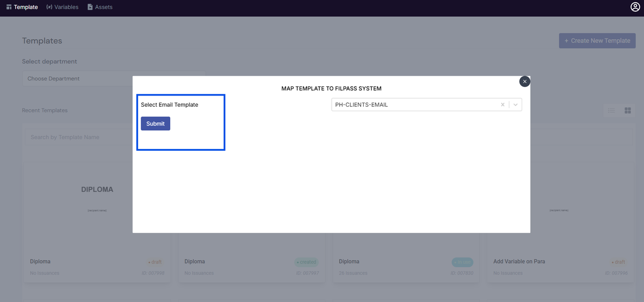Click the Select department label
This screenshot has width=644, height=302.
pos(49,62)
